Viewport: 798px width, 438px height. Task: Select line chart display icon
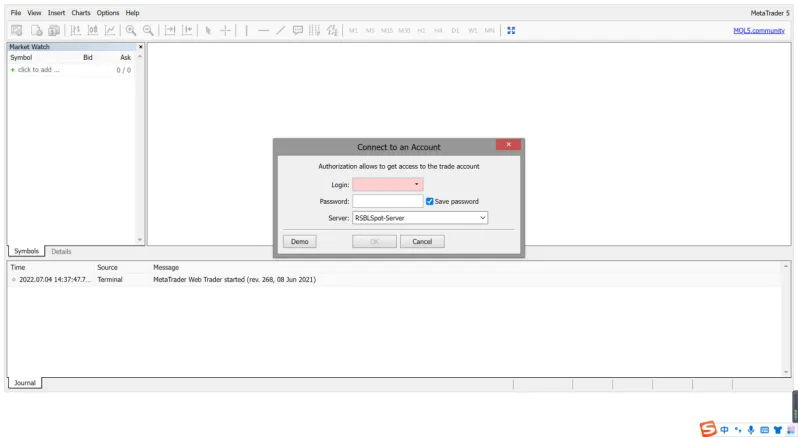(x=110, y=31)
